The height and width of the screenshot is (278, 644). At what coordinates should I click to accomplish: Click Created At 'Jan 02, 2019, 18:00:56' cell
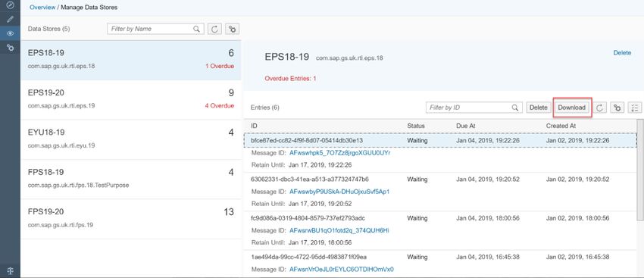[577, 218]
